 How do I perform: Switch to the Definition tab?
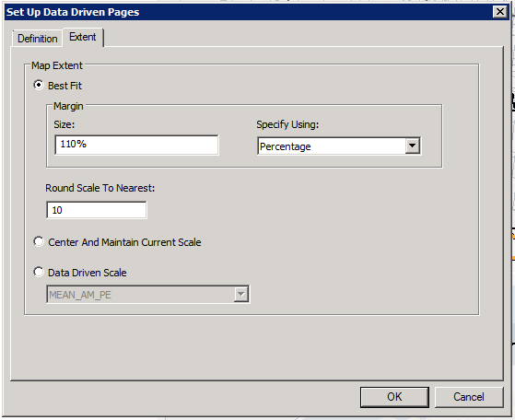tap(38, 39)
